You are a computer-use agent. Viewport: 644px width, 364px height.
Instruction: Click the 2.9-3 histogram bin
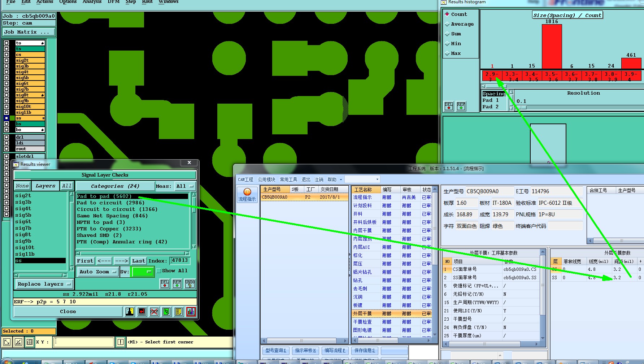point(492,76)
